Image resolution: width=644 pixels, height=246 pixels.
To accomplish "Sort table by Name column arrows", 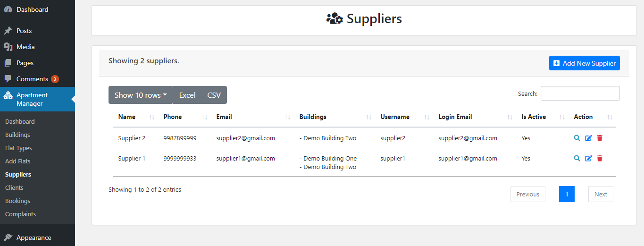I will [151, 117].
